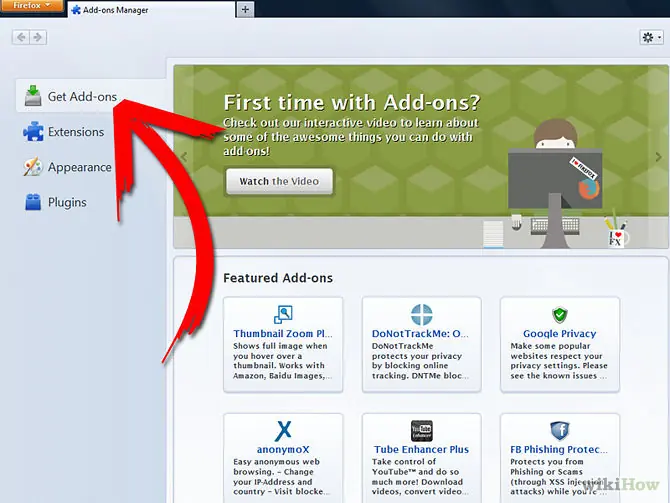670x503 pixels.
Task: Click the blue puzzle piece Extensions icon
Action: click(x=33, y=131)
